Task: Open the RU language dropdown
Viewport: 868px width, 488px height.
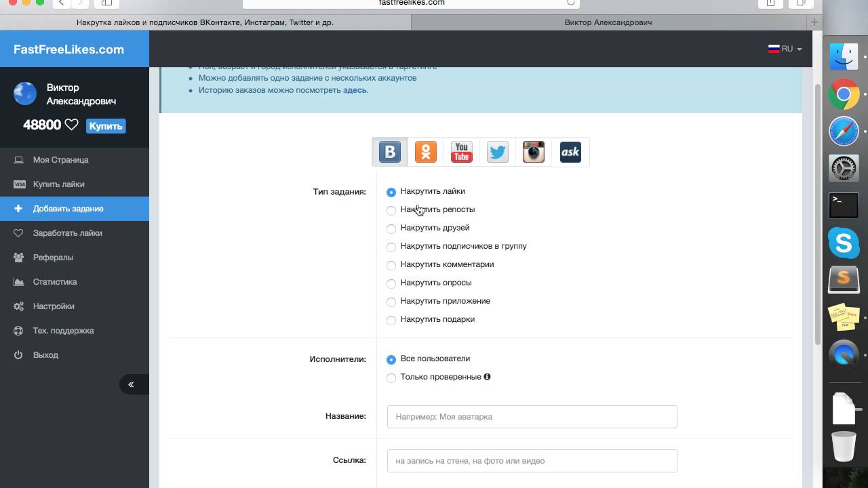Action: (x=785, y=49)
